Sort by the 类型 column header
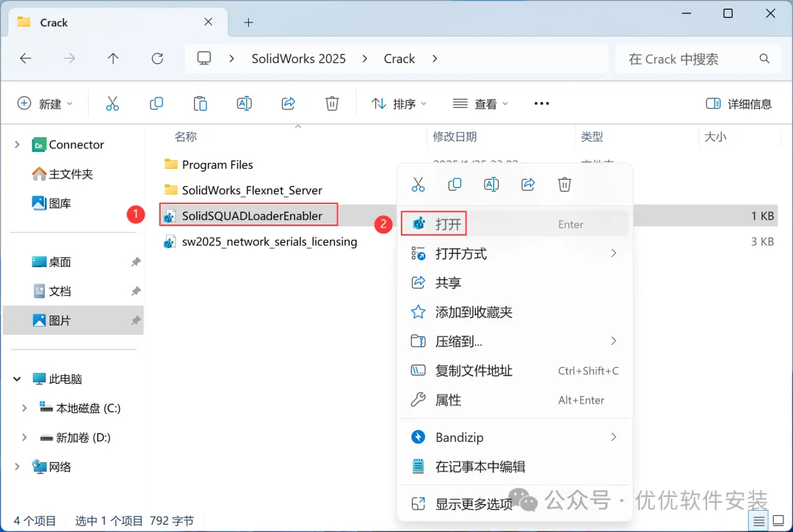The width and height of the screenshot is (793, 532). click(x=592, y=136)
